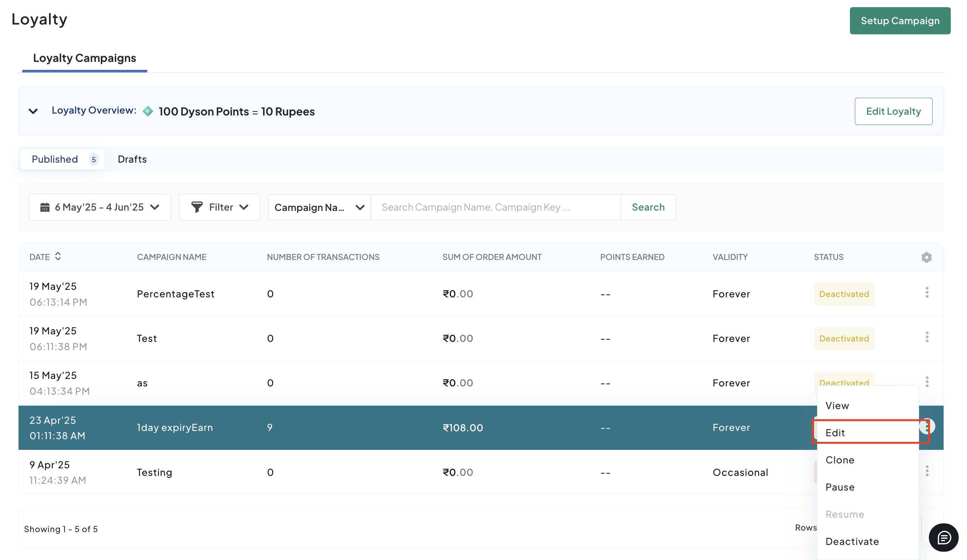Click the Search button
Image resolution: width=967 pixels, height=560 pixels.
point(648,207)
